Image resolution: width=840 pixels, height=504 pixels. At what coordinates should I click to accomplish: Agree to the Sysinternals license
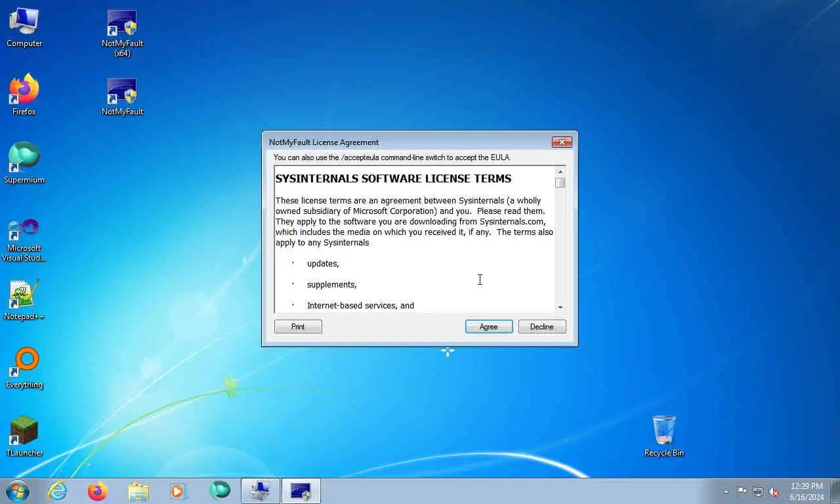(x=489, y=327)
